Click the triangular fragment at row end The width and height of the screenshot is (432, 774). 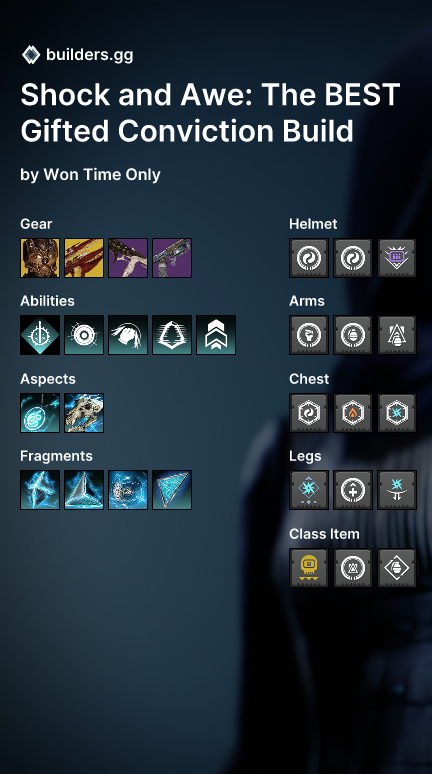pyautogui.click(x=172, y=490)
